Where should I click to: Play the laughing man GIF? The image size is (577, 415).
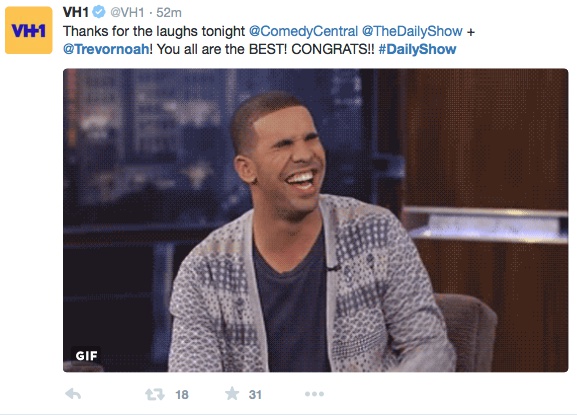click(315, 220)
